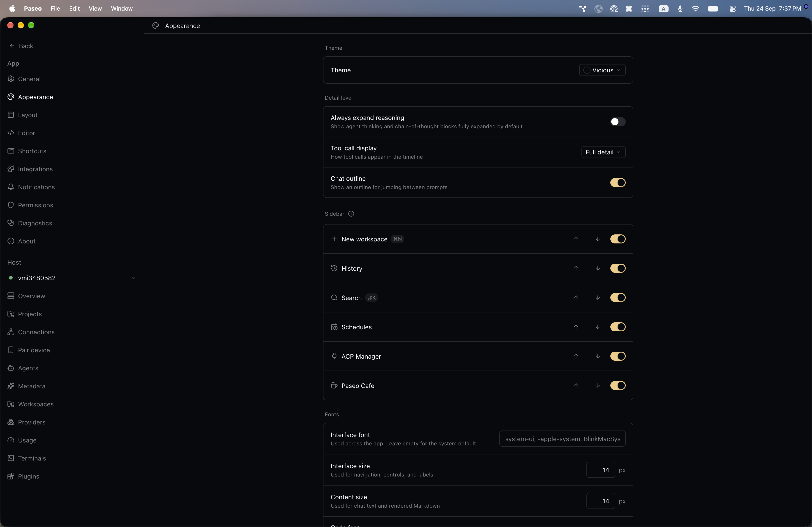The image size is (812, 527).
Task: Move New workspace row down with arrow
Action: (598, 239)
